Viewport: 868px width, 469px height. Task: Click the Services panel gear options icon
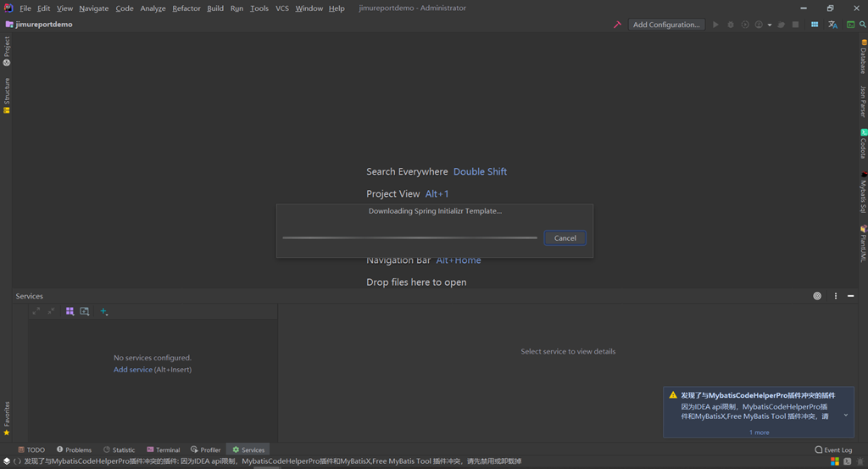(x=817, y=296)
